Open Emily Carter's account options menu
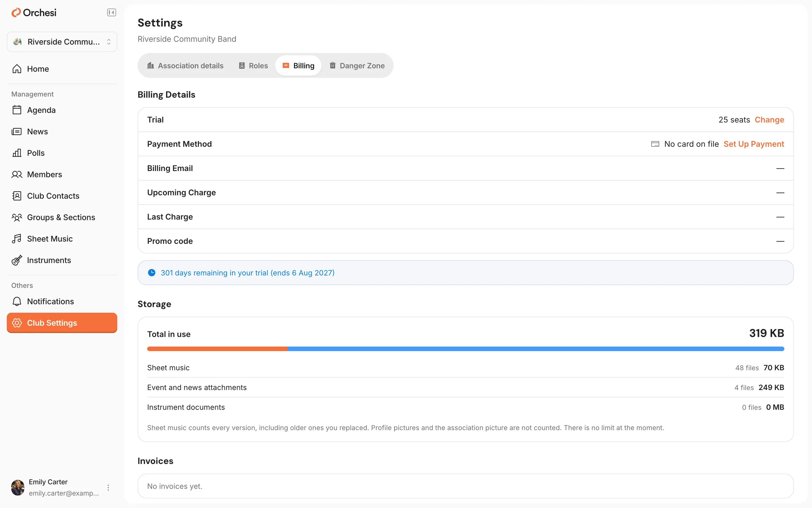 (x=108, y=487)
